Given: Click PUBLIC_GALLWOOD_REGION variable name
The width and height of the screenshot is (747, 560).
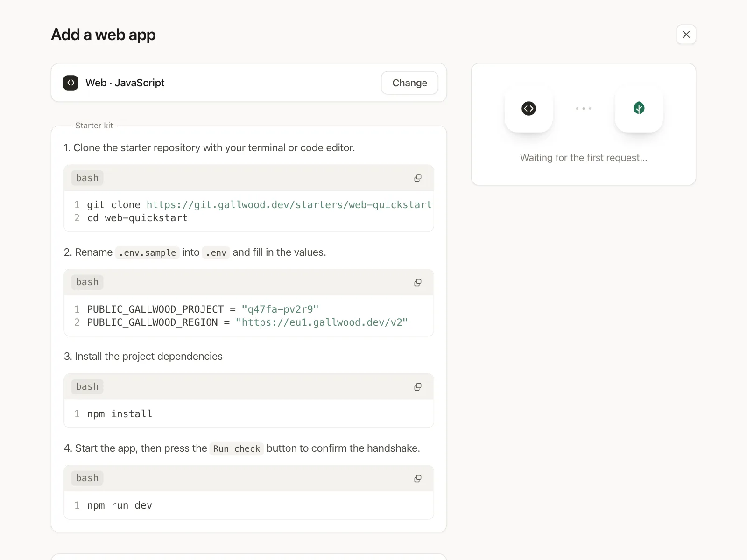Looking at the screenshot, I should 152,322.
